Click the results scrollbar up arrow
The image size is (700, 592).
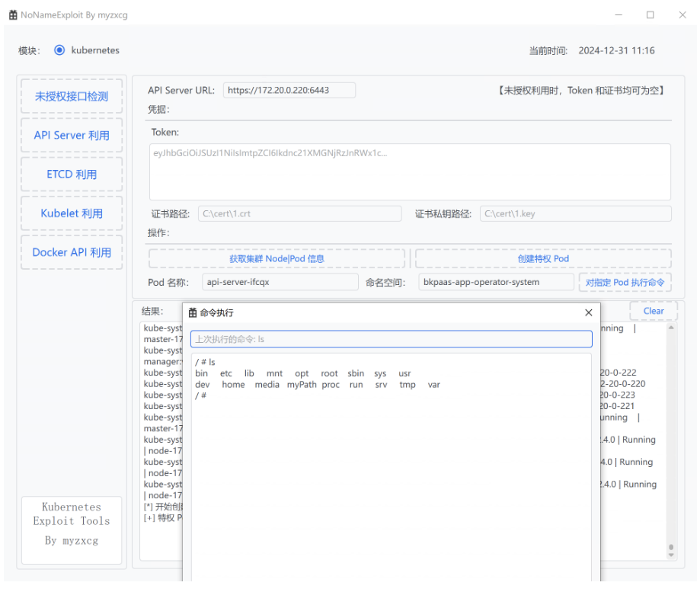[670, 328]
